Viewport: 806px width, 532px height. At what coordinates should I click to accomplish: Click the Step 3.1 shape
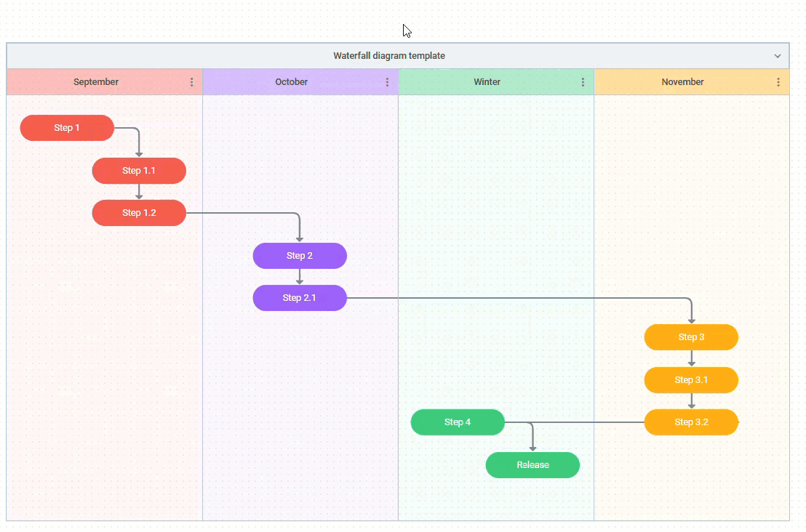pos(691,380)
